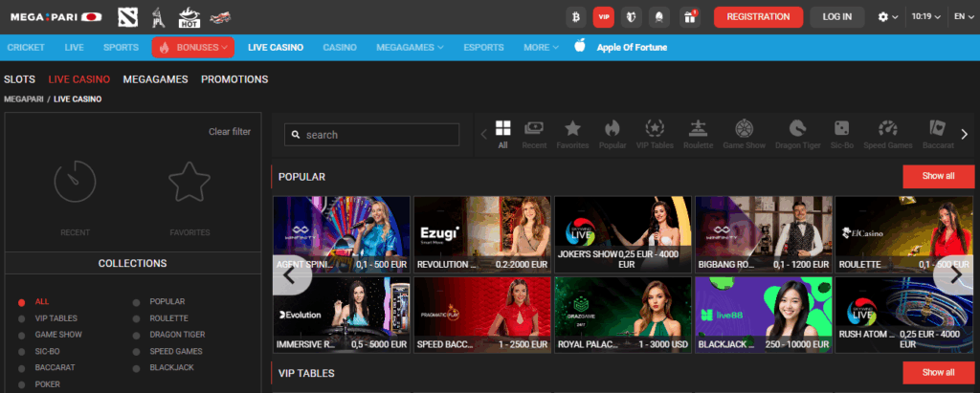Open the ESPORTS nav item
This screenshot has width=980, height=393.
[483, 48]
